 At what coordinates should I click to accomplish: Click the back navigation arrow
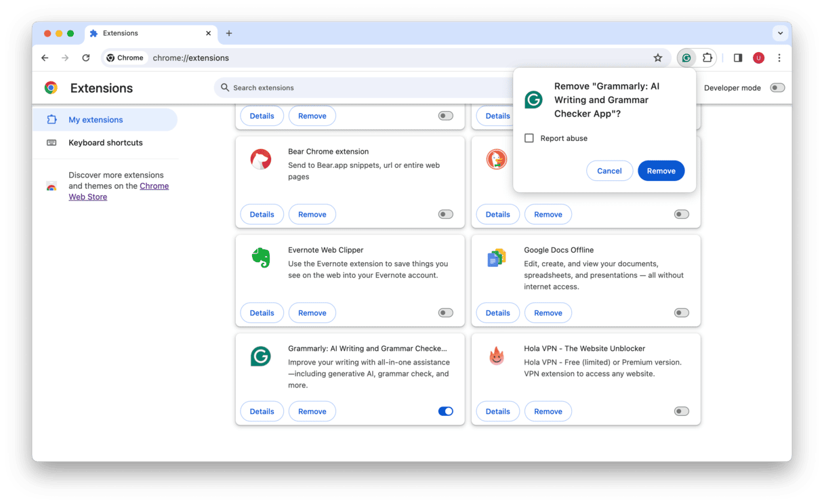45,58
